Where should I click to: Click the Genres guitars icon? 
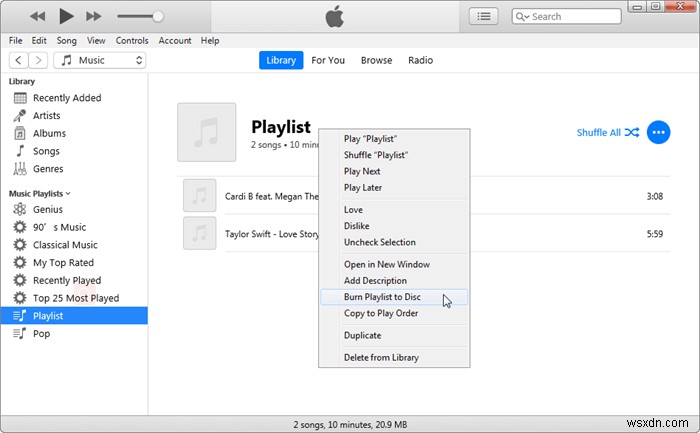point(20,169)
